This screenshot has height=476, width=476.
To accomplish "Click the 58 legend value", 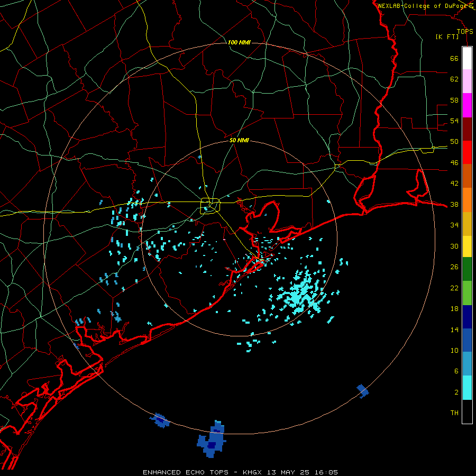I will [x=454, y=100].
